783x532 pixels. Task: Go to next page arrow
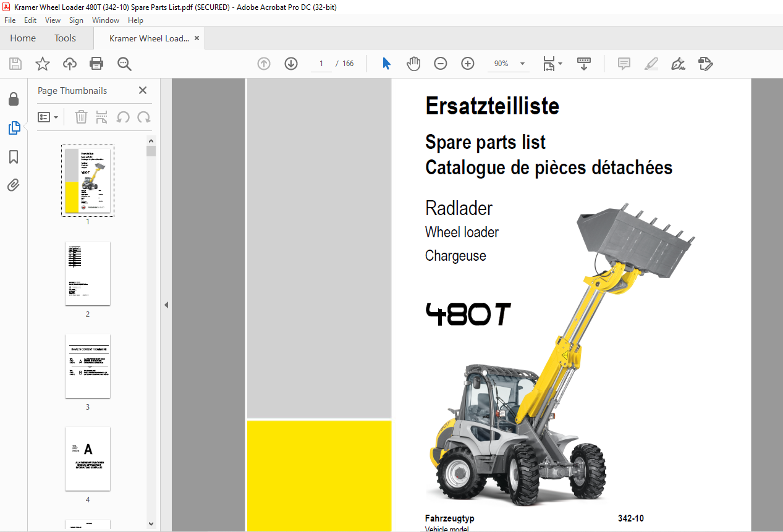click(291, 64)
